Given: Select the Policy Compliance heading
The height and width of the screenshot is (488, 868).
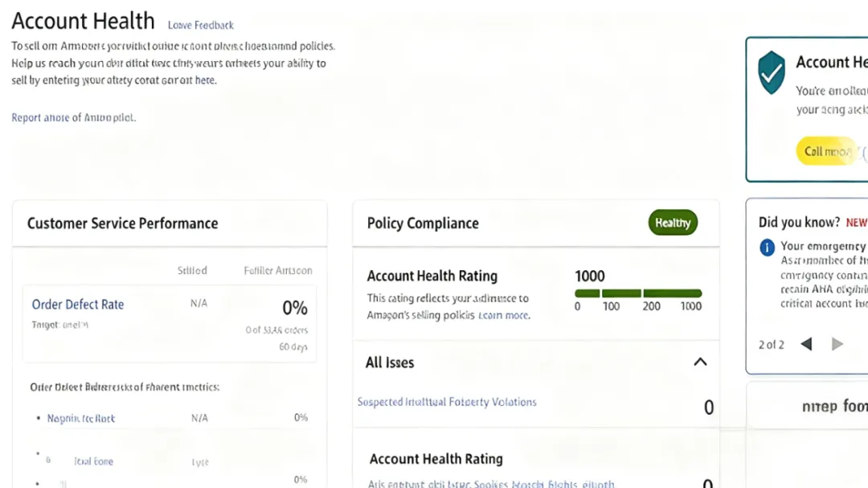Looking at the screenshot, I should [423, 223].
